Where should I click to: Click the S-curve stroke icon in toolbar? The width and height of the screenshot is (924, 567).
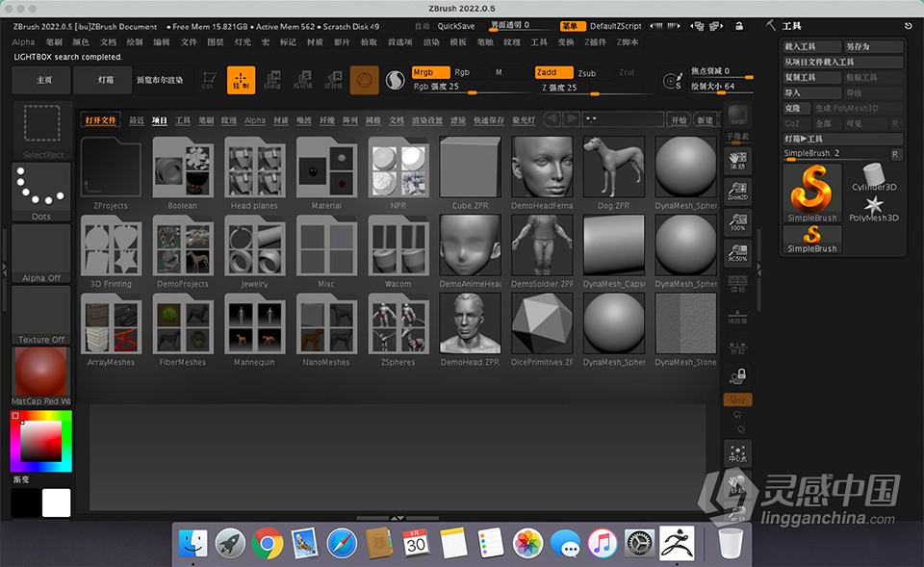click(x=395, y=80)
